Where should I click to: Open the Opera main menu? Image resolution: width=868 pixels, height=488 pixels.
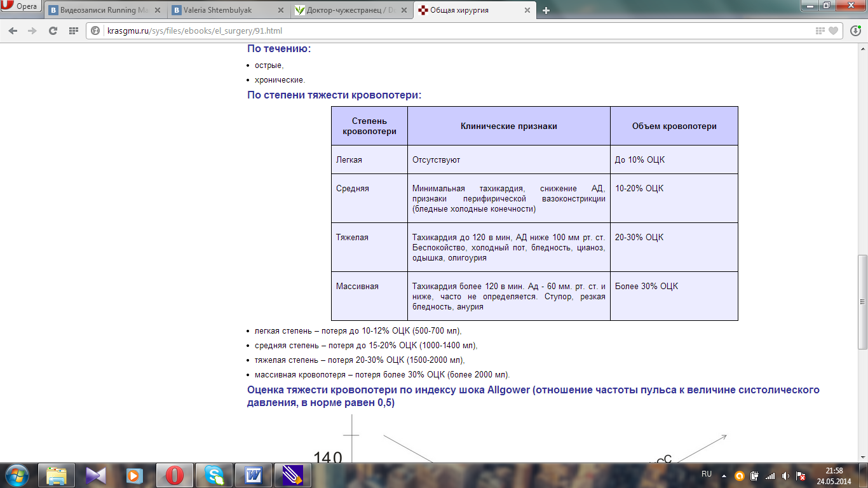coord(20,7)
